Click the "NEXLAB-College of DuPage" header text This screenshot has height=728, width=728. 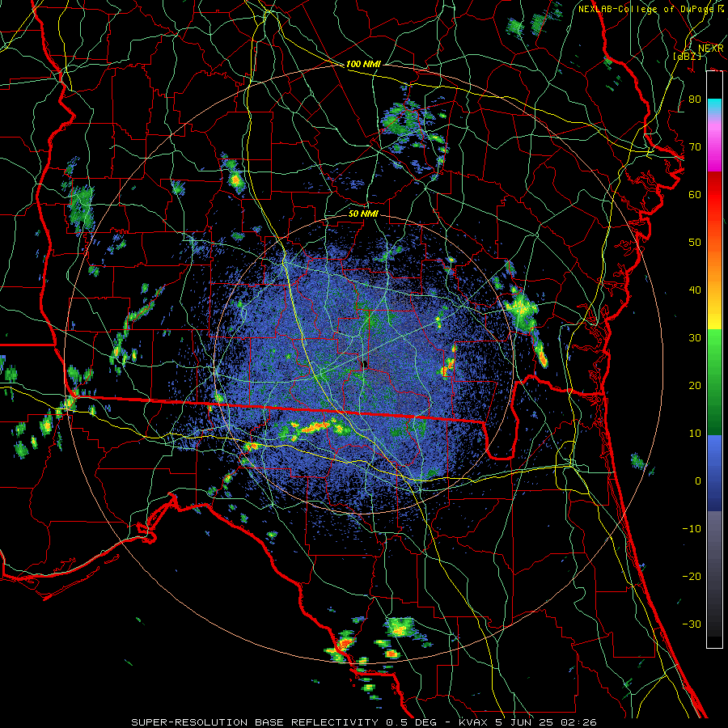coord(647,9)
